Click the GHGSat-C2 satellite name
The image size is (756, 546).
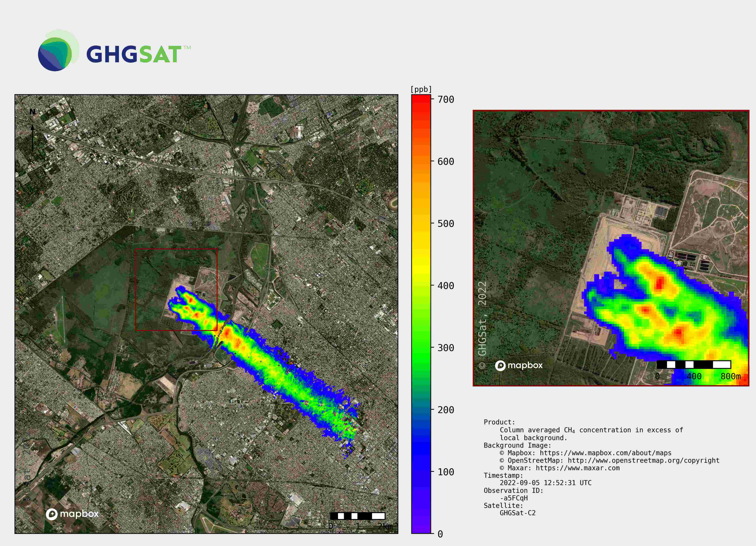click(x=517, y=513)
